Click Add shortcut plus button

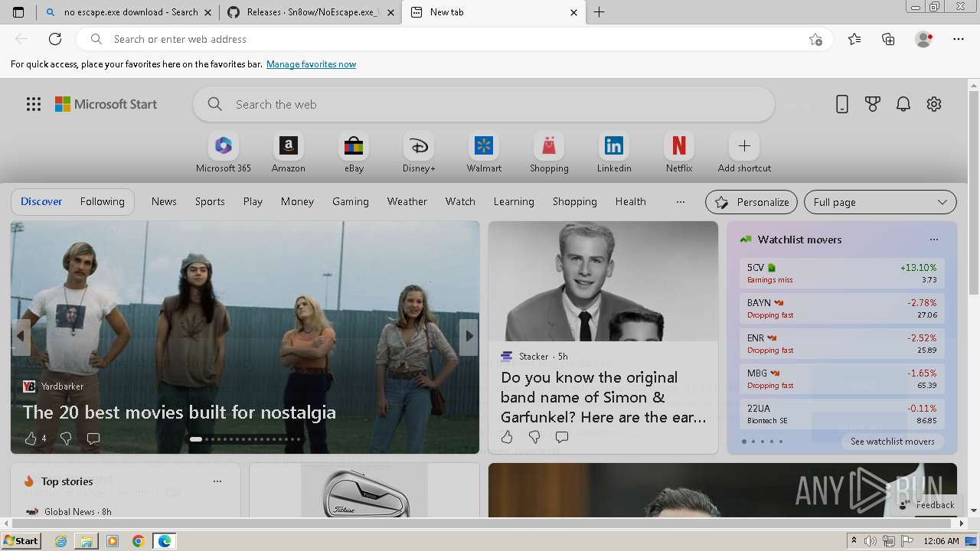coord(744,145)
